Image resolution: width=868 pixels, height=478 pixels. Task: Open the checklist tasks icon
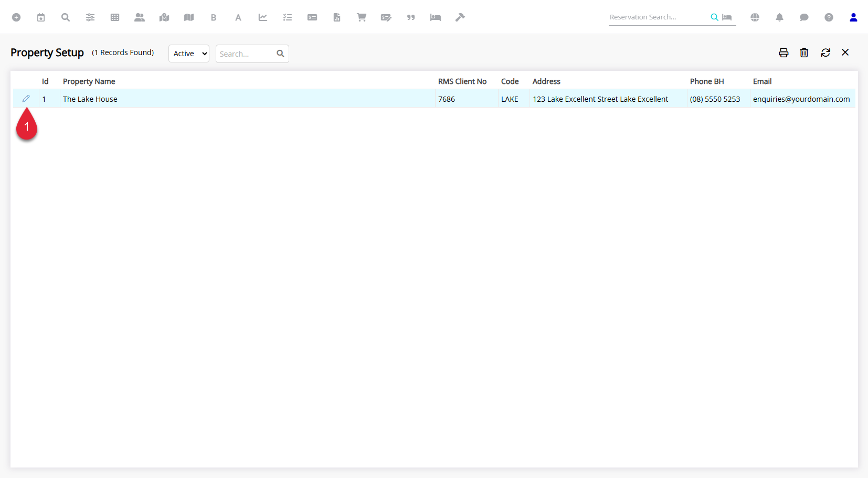[x=288, y=17]
